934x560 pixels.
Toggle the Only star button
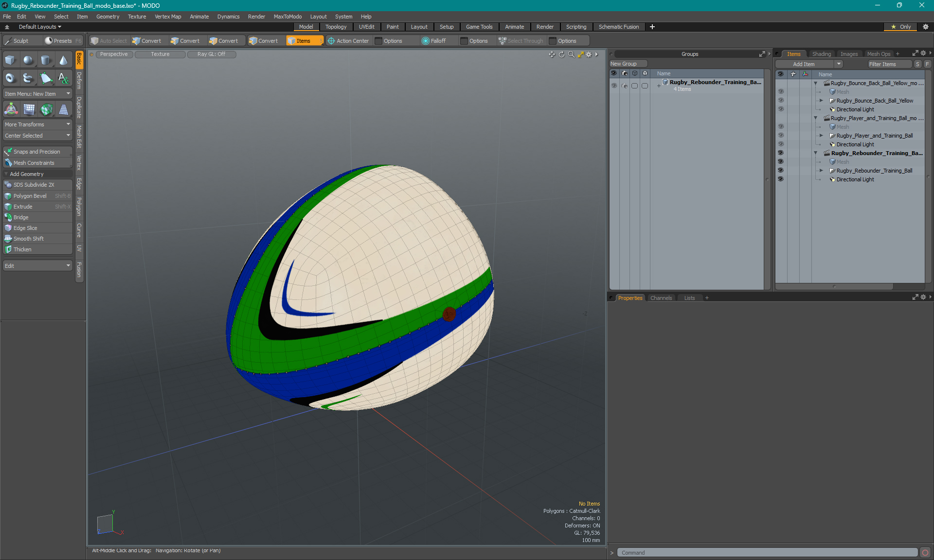[x=900, y=27]
